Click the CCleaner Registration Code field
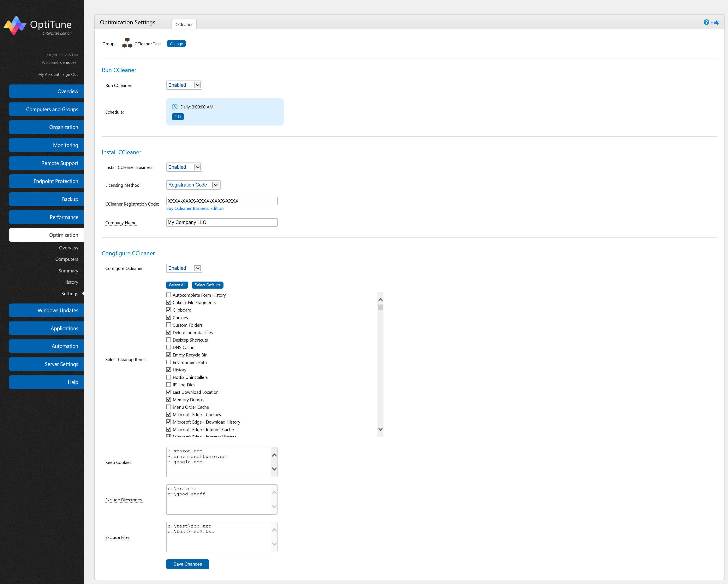728x584 pixels. [x=222, y=201]
